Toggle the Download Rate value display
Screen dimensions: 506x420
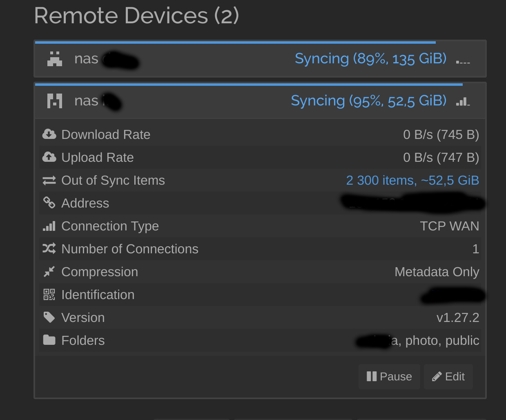(x=441, y=134)
